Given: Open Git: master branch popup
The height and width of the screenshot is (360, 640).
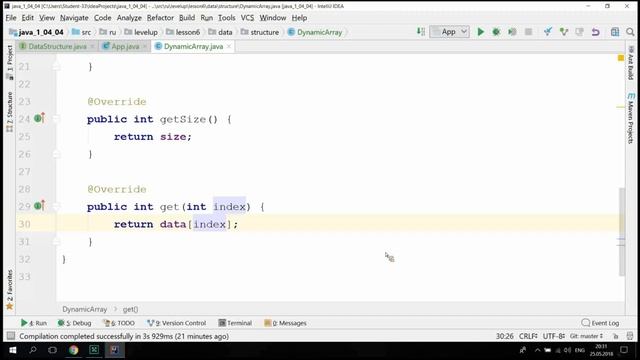Looking at the screenshot, I should (587, 336).
